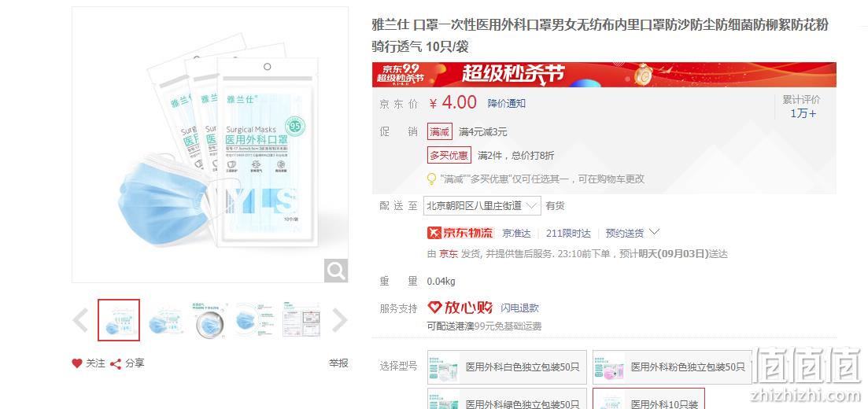Open the 京准达 delivery link
Image resolution: width=868 pixels, height=409 pixels.
[x=516, y=234]
